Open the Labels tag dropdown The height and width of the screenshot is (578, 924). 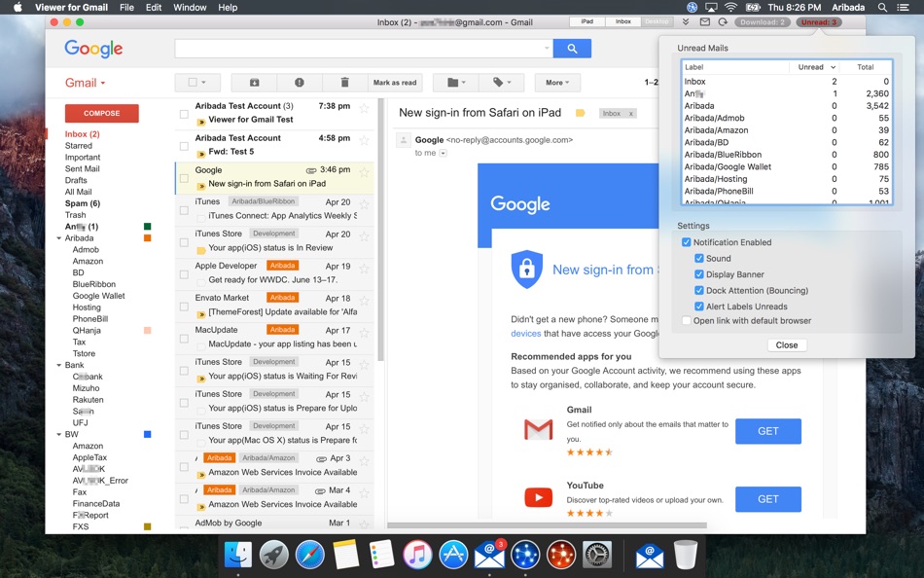[x=502, y=83]
